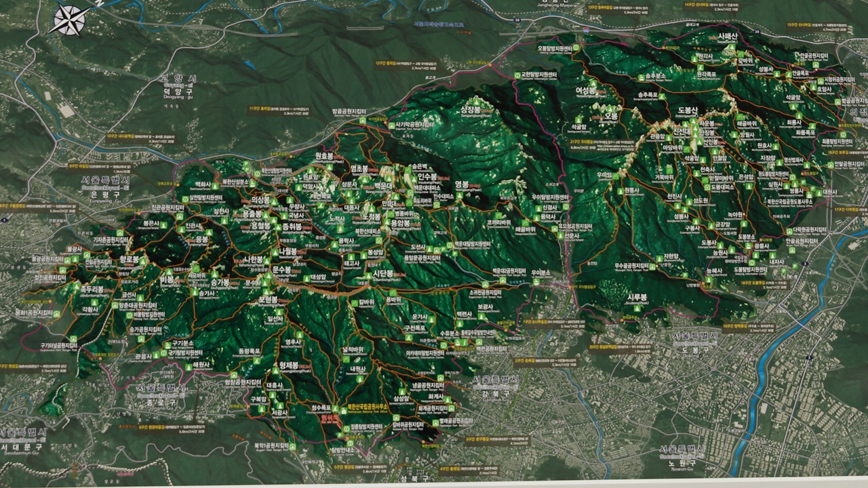This screenshot has height=488, width=868.
Task: Click the 승가사 temple label
Action: 206,293
